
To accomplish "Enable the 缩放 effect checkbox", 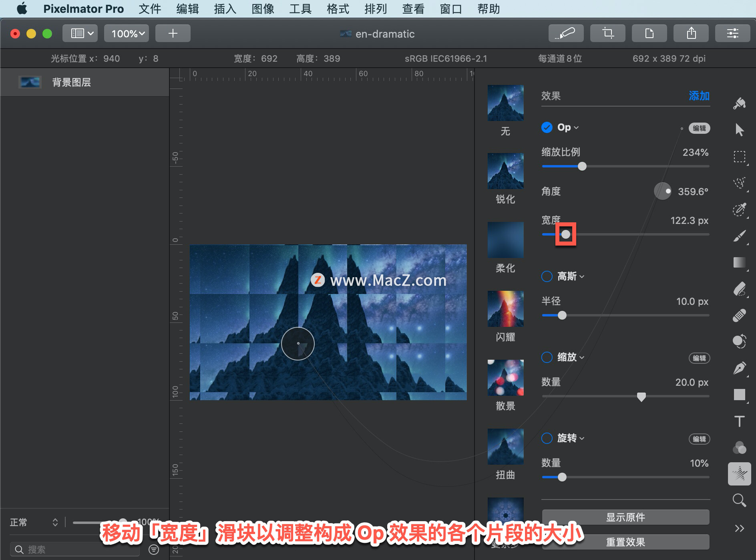I will click(x=547, y=357).
